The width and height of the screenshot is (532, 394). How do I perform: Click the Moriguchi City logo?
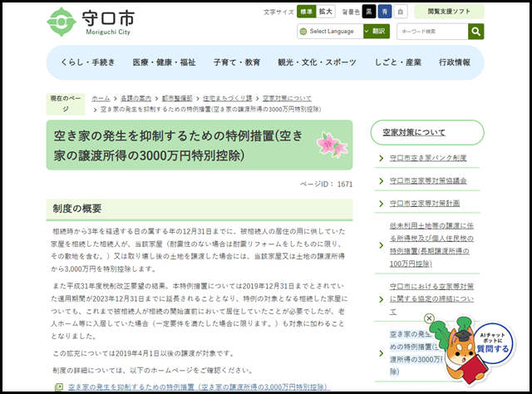click(x=91, y=22)
